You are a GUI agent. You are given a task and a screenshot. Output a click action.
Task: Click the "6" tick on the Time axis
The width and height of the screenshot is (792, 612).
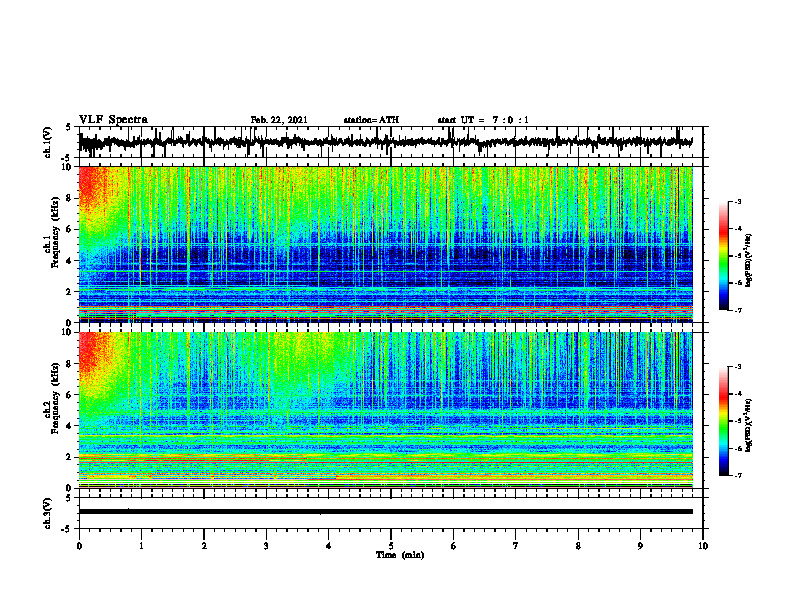[x=453, y=546]
